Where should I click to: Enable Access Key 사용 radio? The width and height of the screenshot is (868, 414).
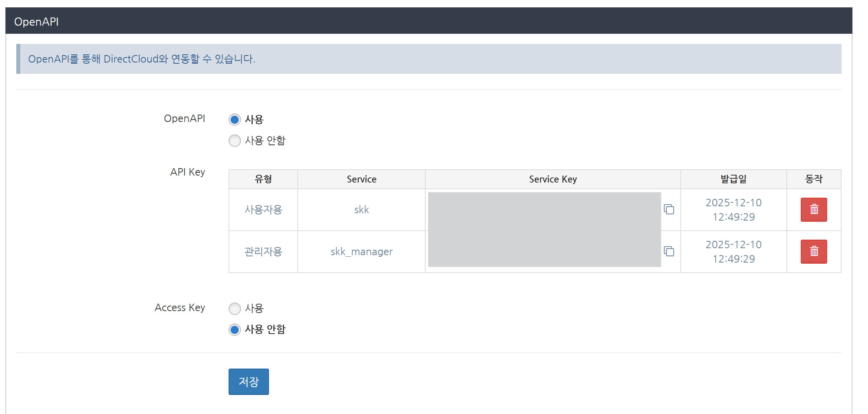point(235,309)
